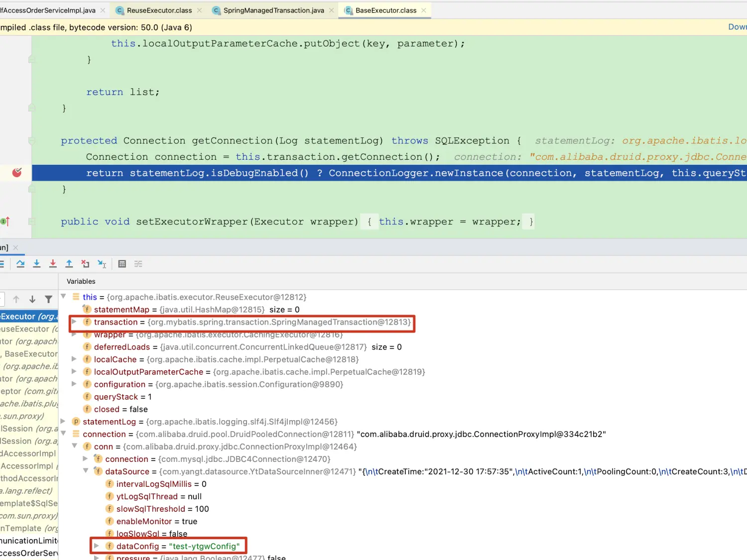Click the class icon on ReuseExecutor.class tab
This screenshot has width=747, height=560.
coord(120,10)
